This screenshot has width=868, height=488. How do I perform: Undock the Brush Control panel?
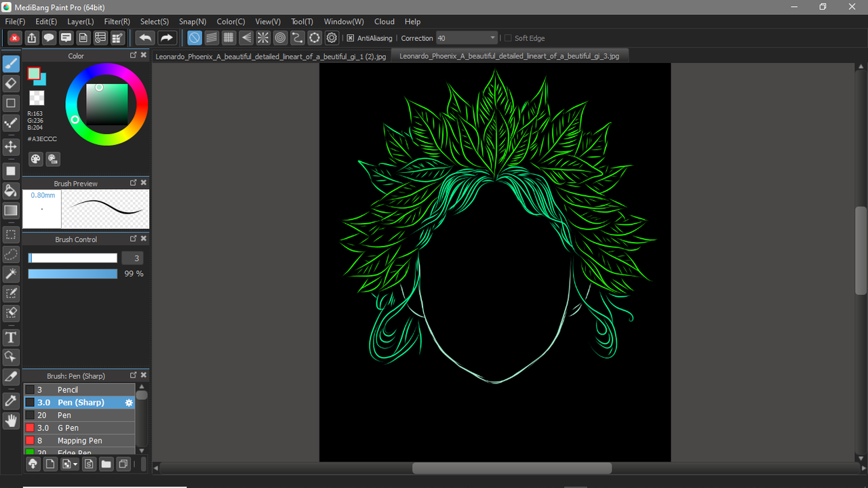click(x=134, y=239)
